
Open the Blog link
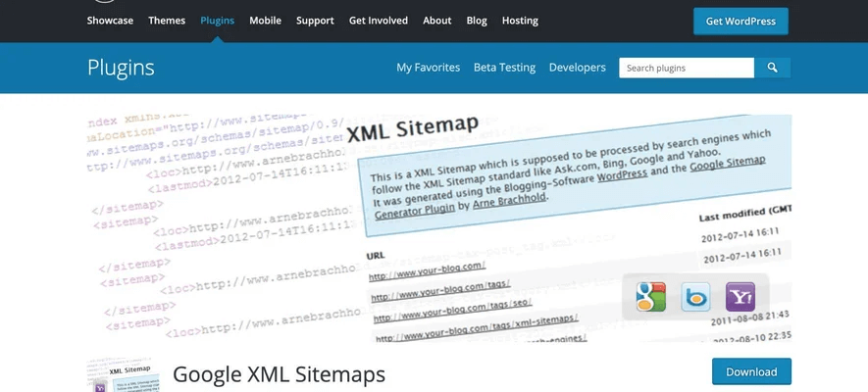point(477,21)
